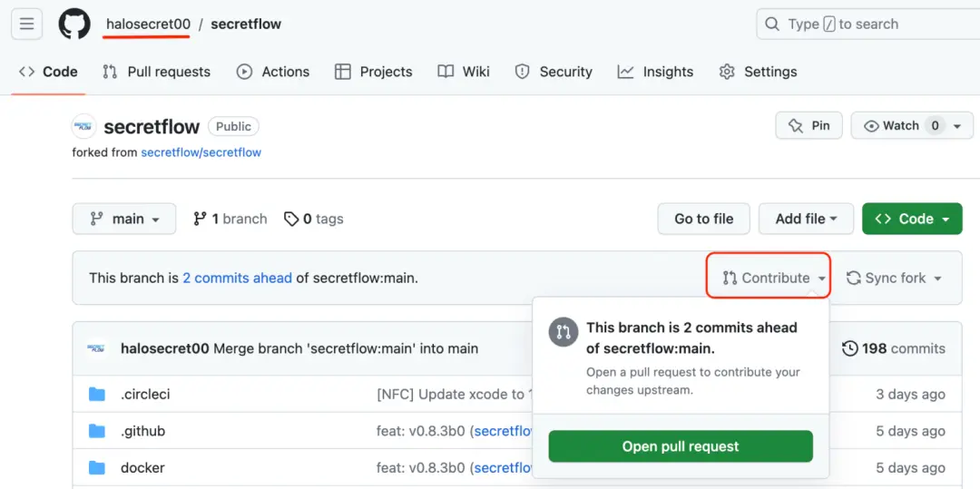Click the Public visibility badge

(x=233, y=126)
